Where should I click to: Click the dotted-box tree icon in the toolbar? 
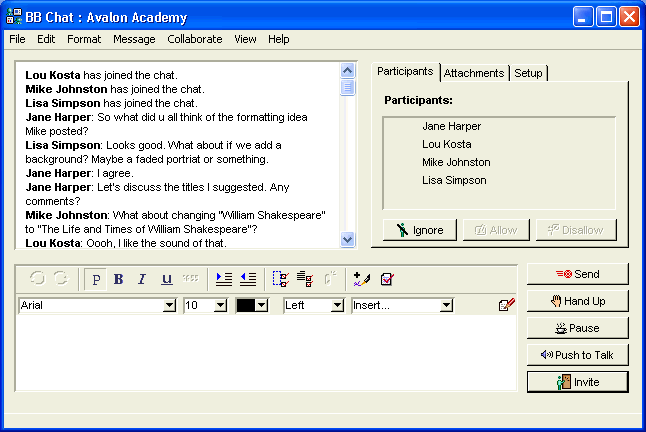pyautogui.click(x=280, y=279)
